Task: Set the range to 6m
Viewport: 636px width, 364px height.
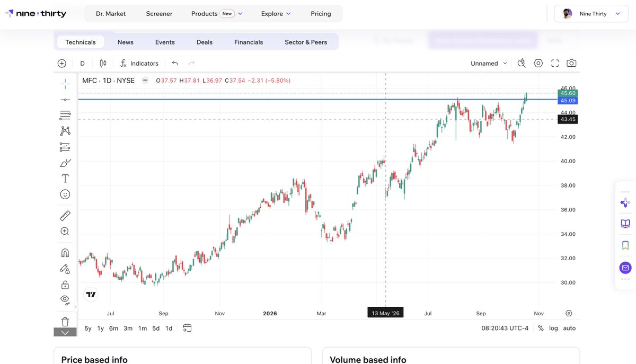Action: tap(113, 328)
